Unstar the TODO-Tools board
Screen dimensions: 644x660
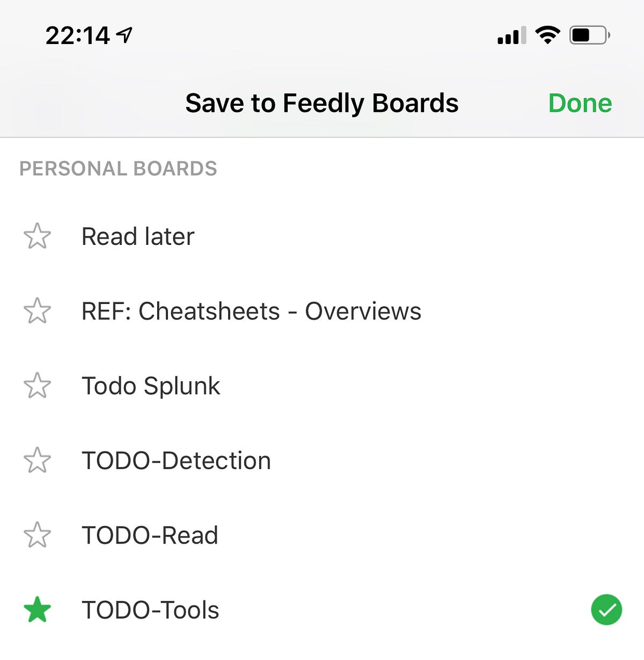tap(37, 610)
